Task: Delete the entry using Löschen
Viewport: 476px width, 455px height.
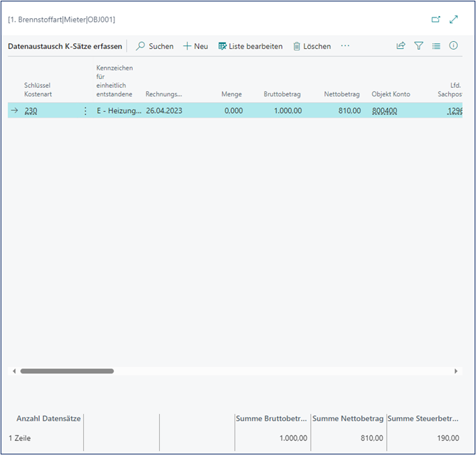Action: point(311,46)
